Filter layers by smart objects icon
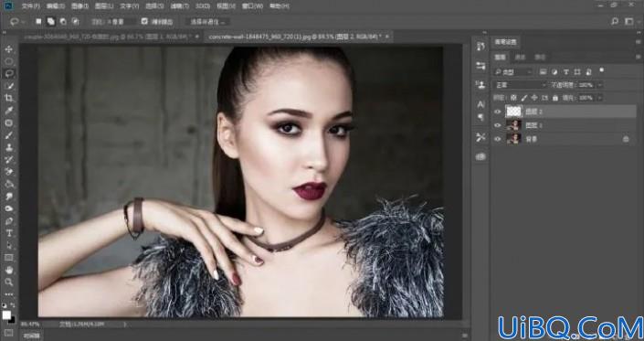Viewport: 644px width, 341px height. 588,72
